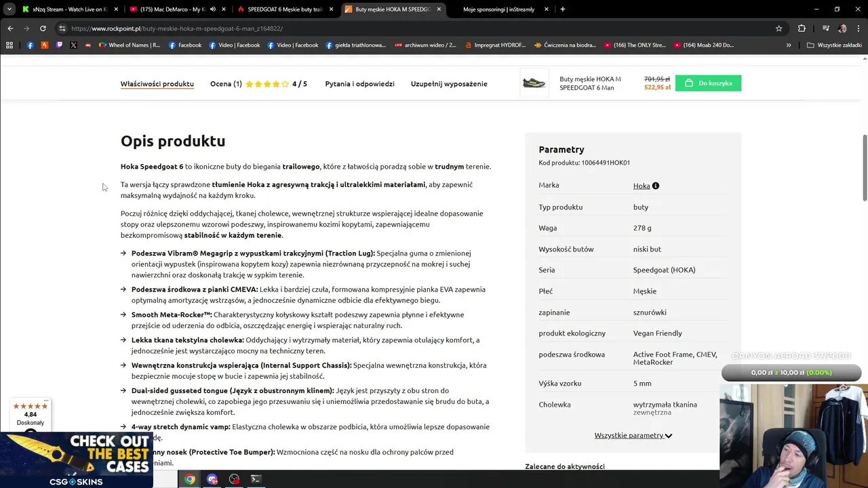Expand Wszystkie parametry list
The image size is (868, 488).
(x=633, y=436)
